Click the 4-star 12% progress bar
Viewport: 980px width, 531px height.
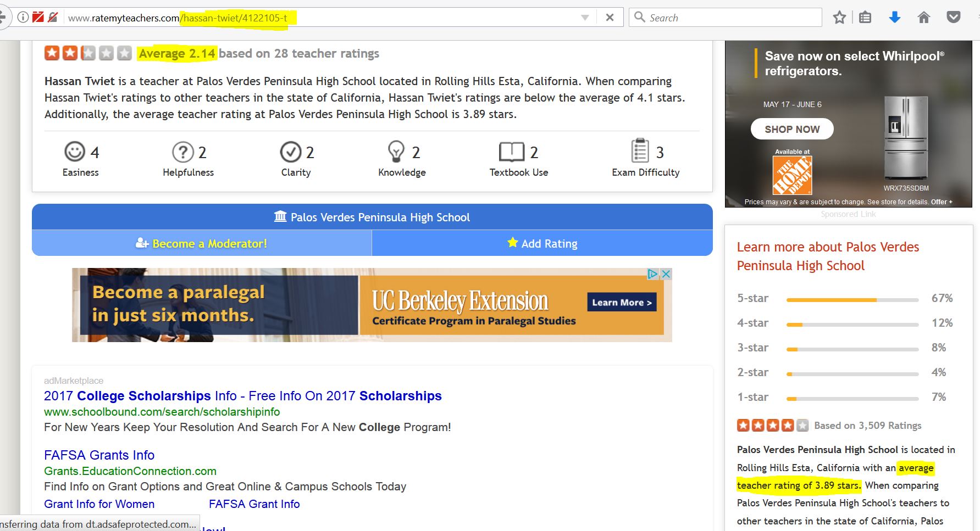(x=852, y=325)
